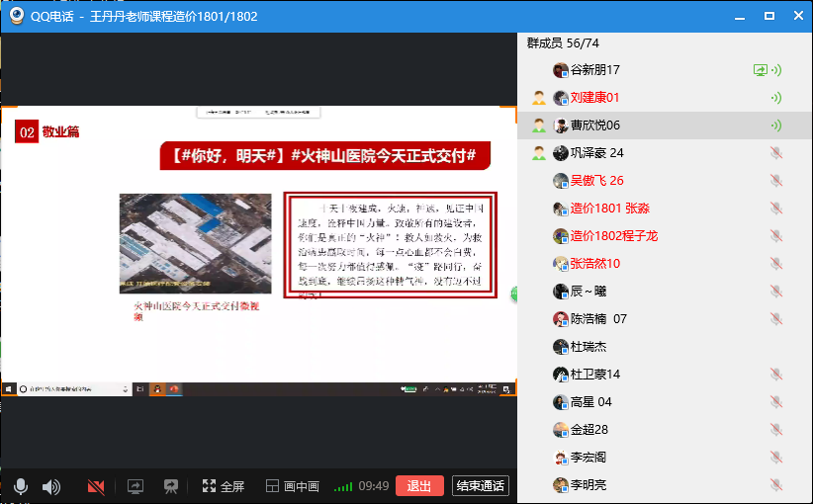Viewport: 813px width, 504px height.
Task: Click screen-sharing indicator beside 谷新朋17
Action: coord(760,70)
